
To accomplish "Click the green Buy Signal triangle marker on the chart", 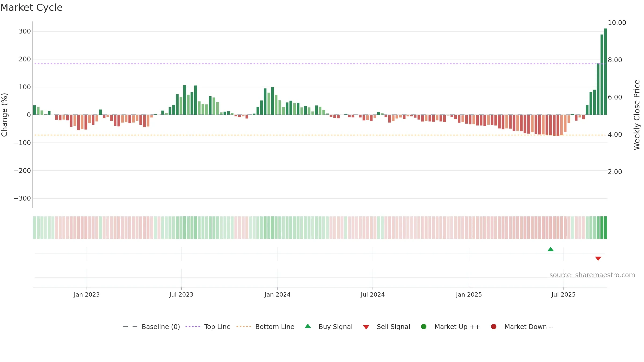I will click(x=551, y=249).
